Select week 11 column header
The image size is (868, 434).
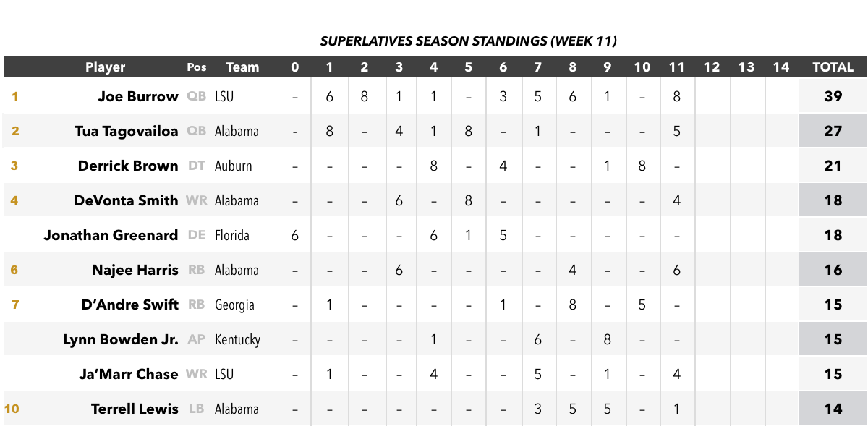click(x=676, y=67)
